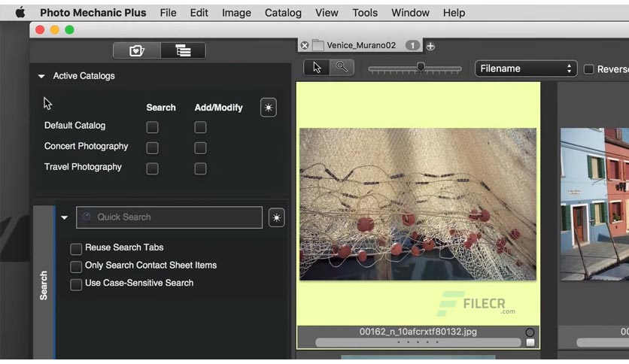The image size is (629, 364).
Task: Check Only Search Contact Sheet Items
Action: pyautogui.click(x=76, y=266)
